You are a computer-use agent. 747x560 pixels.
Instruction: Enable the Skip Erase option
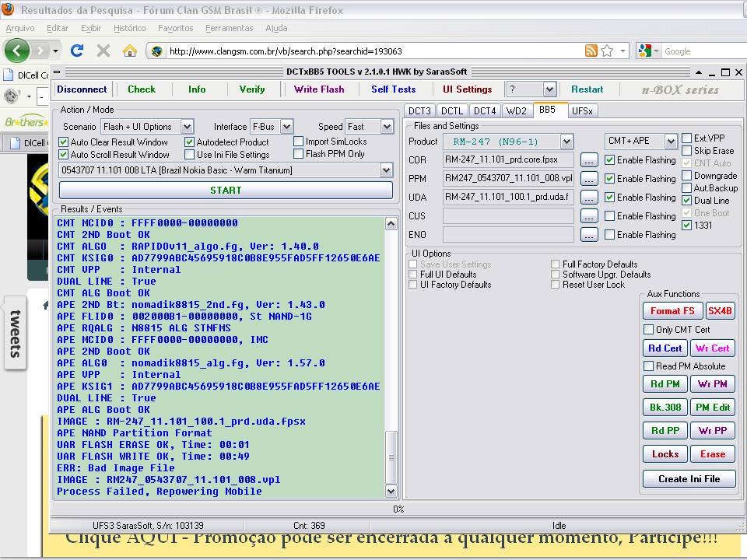[x=687, y=150]
